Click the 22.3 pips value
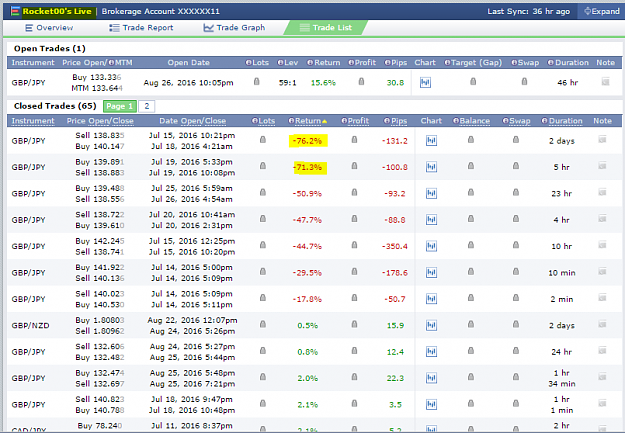625x433 pixels. [x=395, y=378]
